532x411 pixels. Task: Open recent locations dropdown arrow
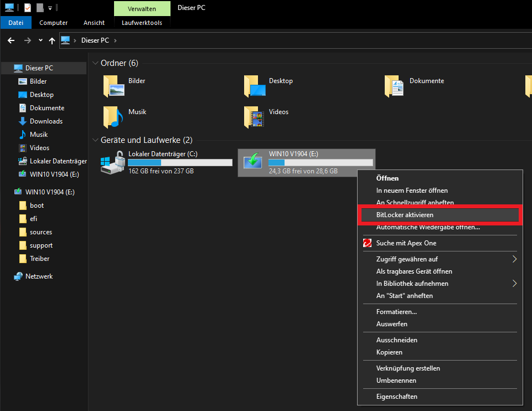[40, 40]
